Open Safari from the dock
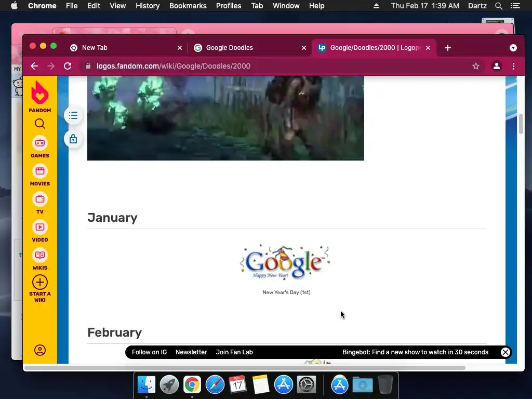Screen dimensions: 532x399 pos(215,385)
